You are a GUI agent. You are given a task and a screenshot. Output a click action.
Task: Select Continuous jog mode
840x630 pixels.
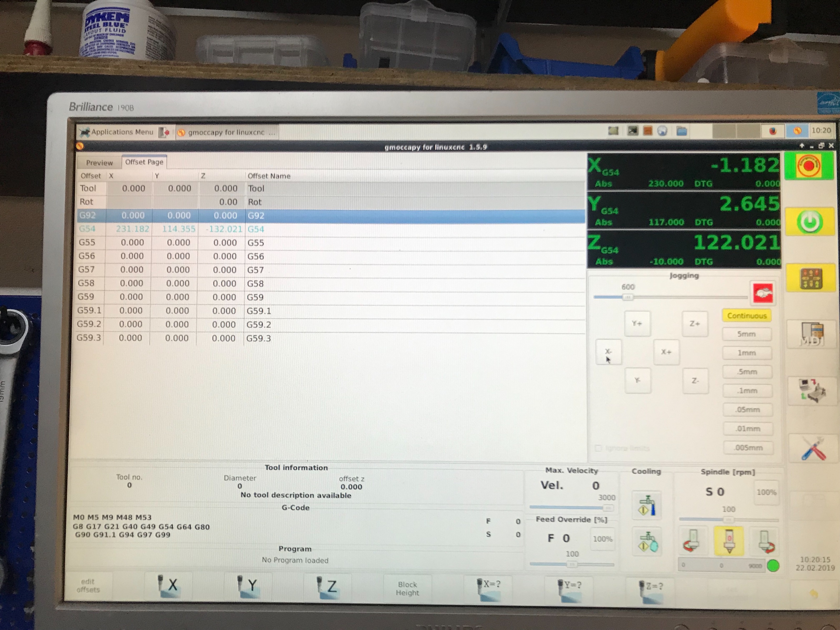pos(746,316)
